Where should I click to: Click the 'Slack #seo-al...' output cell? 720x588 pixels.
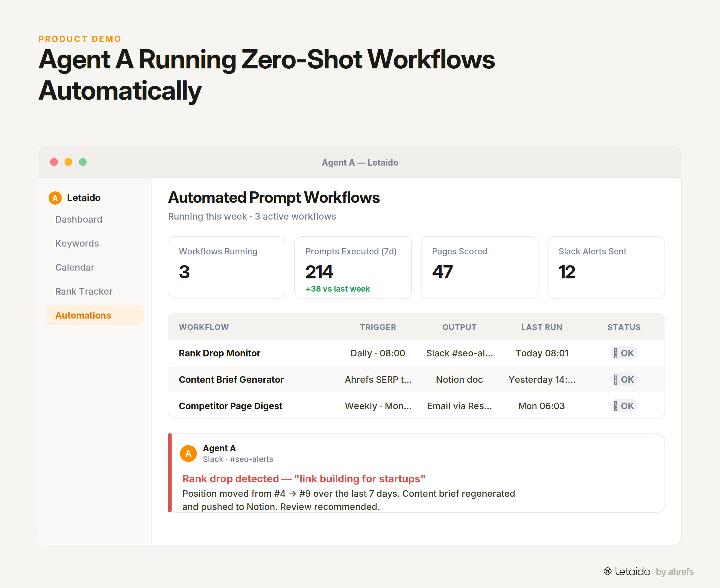[x=460, y=353]
